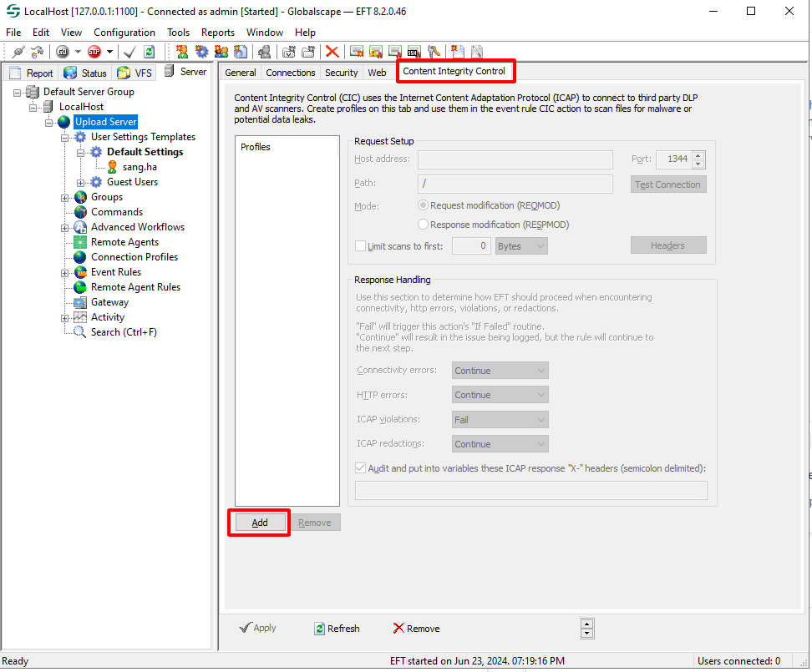Expand the Guest Users tree node
This screenshot has height=672, width=812.
81,183
